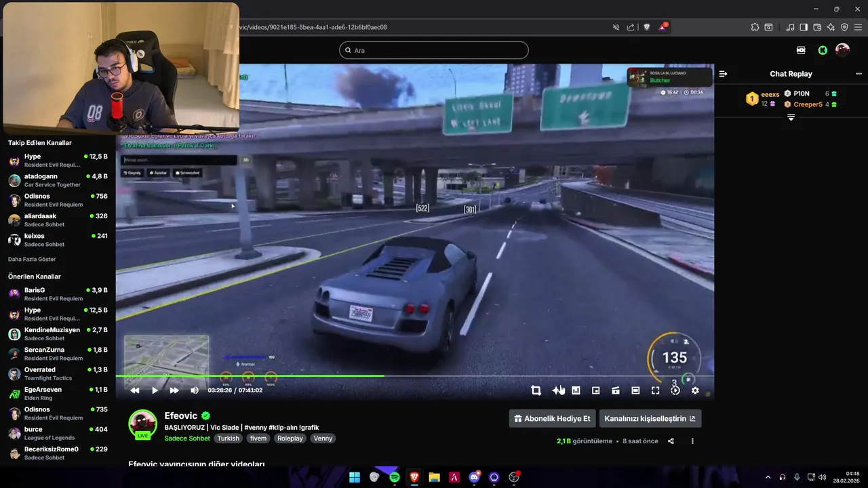868x488 pixels.
Task: Open Efeovic channel avatar
Action: 143,424
